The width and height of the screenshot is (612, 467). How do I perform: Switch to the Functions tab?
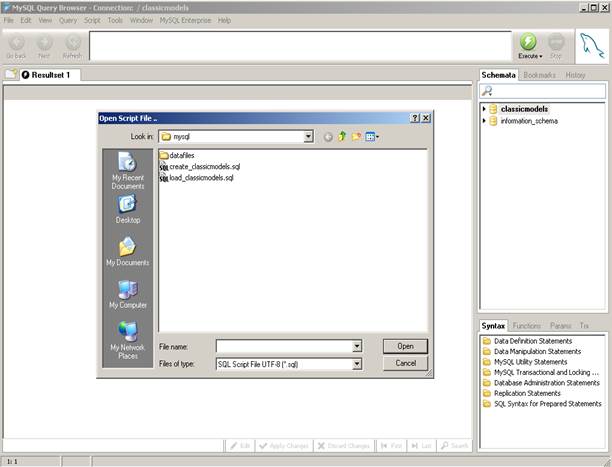click(x=527, y=326)
